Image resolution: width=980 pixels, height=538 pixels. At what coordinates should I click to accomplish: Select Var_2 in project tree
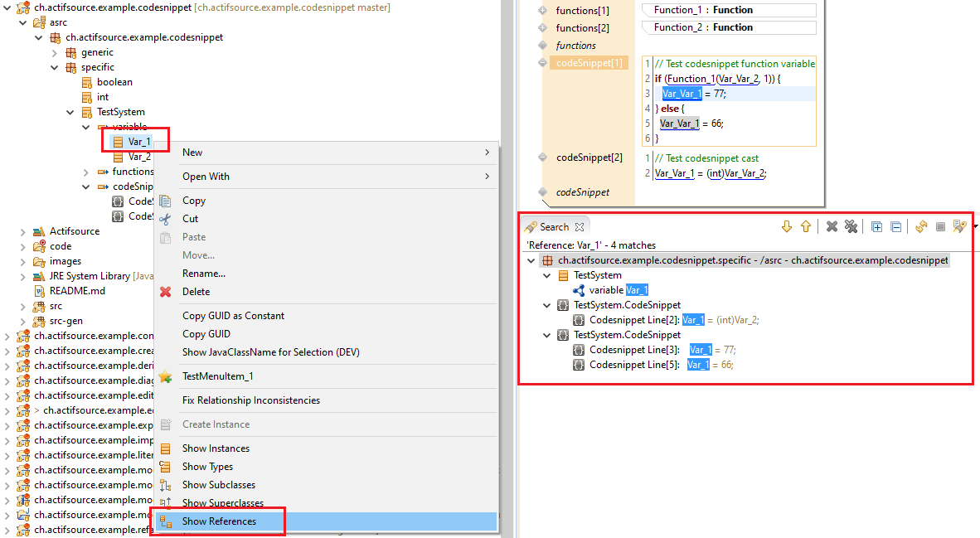pyautogui.click(x=138, y=157)
